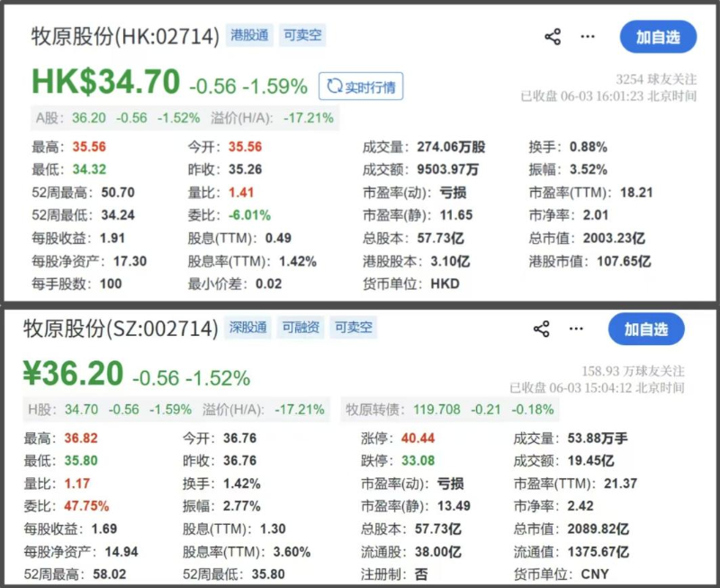Screen dimensions: 720x588
Task: Click the 货币单位 CNY value
Action: [595, 574]
